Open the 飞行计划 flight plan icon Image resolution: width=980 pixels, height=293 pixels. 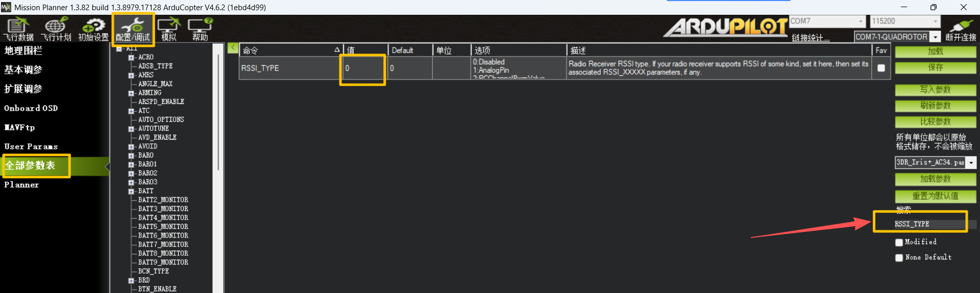(x=56, y=29)
